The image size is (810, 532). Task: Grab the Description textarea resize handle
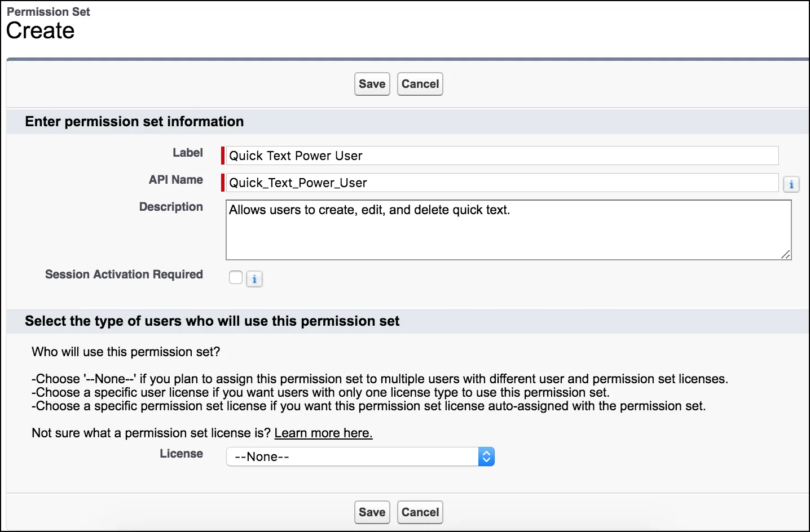tap(786, 255)
